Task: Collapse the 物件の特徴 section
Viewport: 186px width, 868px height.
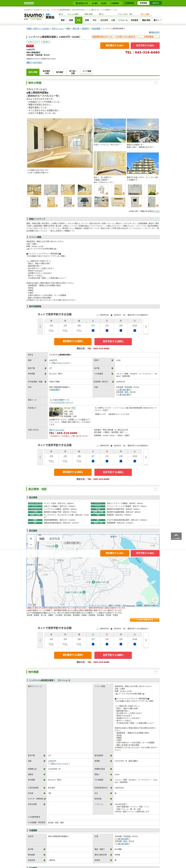Action: point(156,83)
